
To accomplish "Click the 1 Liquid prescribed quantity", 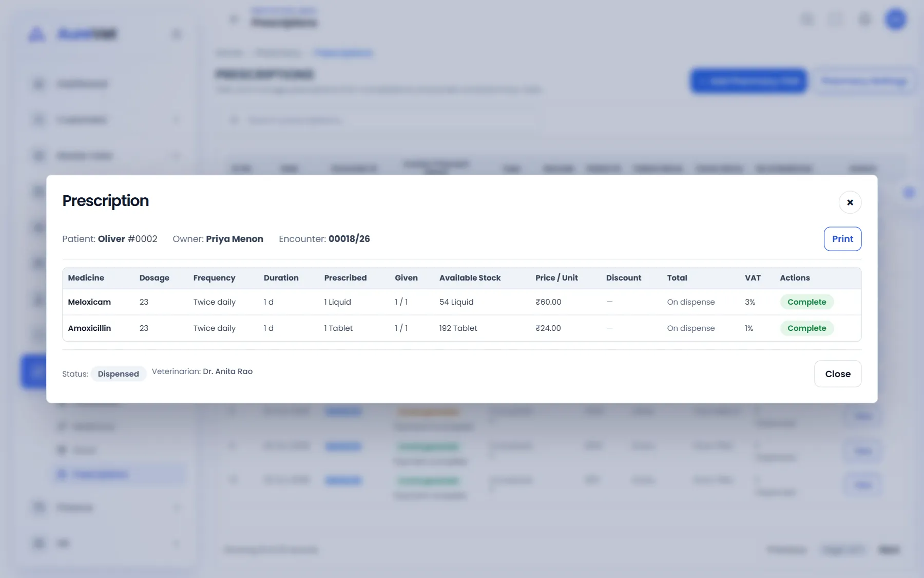I will (x=337, y=302).
